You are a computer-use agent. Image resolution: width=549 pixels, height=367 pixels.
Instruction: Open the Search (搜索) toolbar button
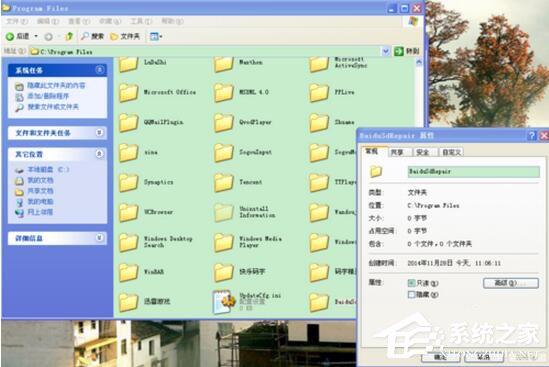92,36
